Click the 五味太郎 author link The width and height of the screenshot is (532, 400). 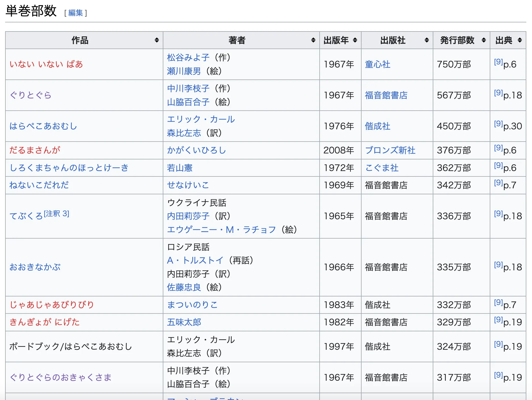(184, 322)
